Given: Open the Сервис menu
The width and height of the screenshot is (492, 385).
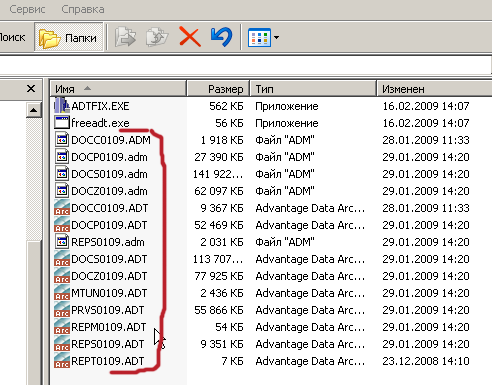Looking at the screenshot, I should pos(27,9).
